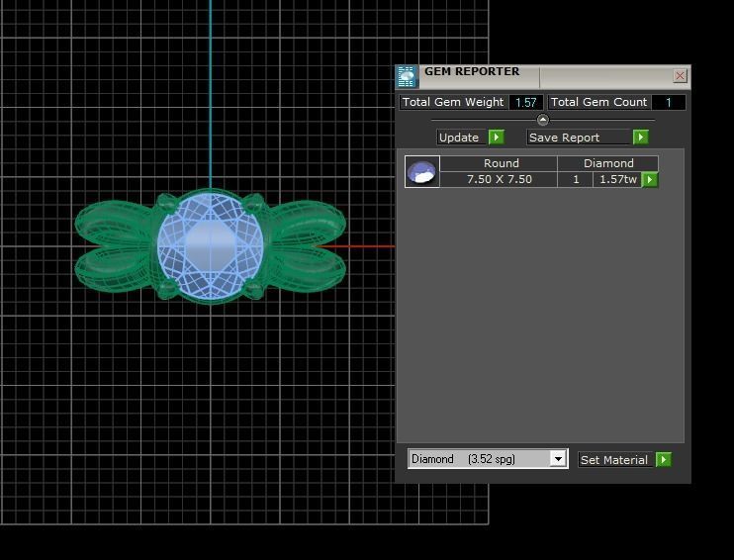This screenshot has height=560, width=734.
Task: Click the green arrow beside Set Material
Action: (664, 460)
